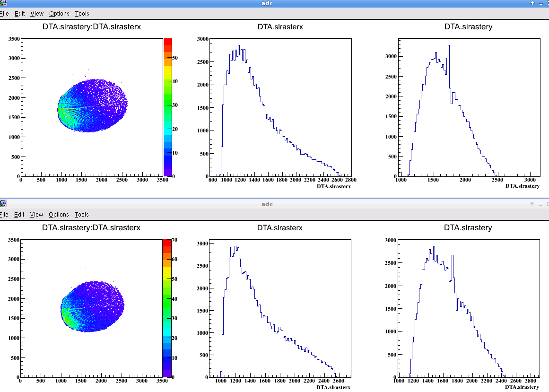Screen dimensions: 549x392
Task: Click upper slrastery histogram spike
Action: 448,46
